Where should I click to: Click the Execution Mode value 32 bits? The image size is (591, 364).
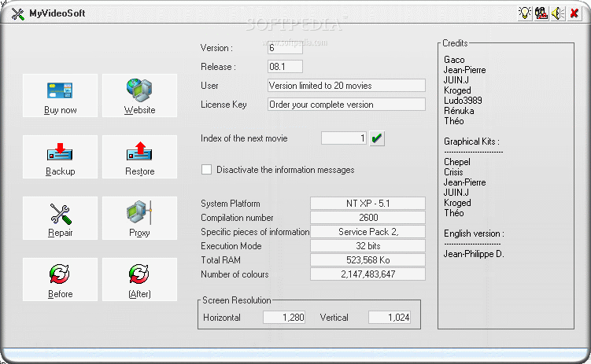[368, 246]
